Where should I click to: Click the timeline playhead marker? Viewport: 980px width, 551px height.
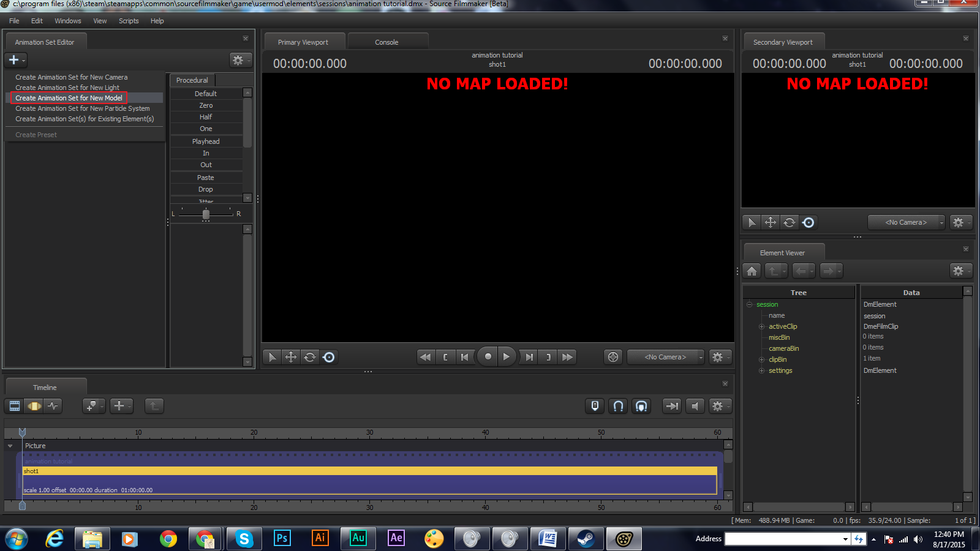click(x=22, y=432)
